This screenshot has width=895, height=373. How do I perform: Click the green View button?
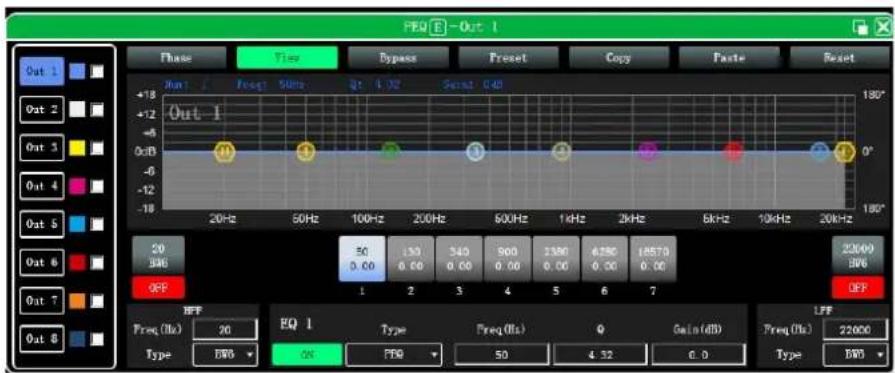point(287,58)
